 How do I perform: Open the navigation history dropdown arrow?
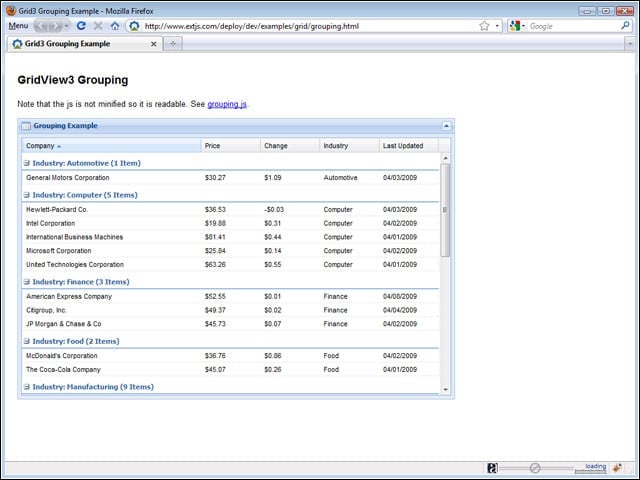coord(67,26)
